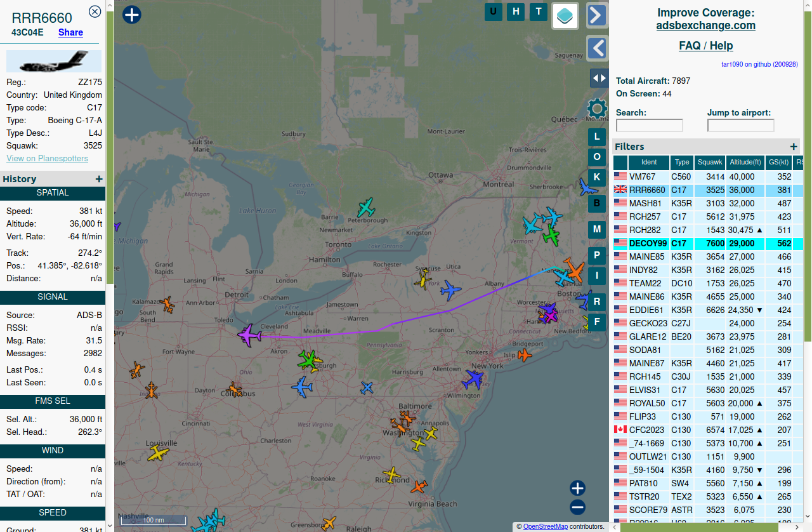Screen dimensions: 812x532
Task: Toggle the P map option button
Action: [597, 255]
